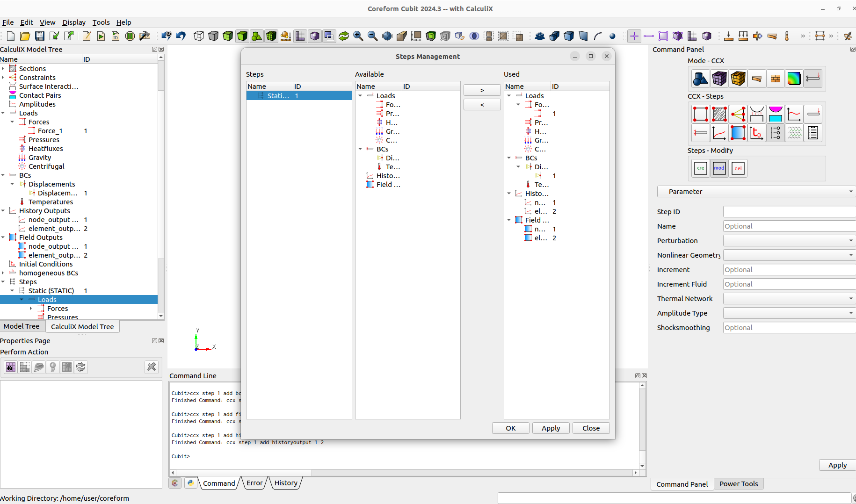
Task: Open the Tools menu
Action: pos(101,22)
